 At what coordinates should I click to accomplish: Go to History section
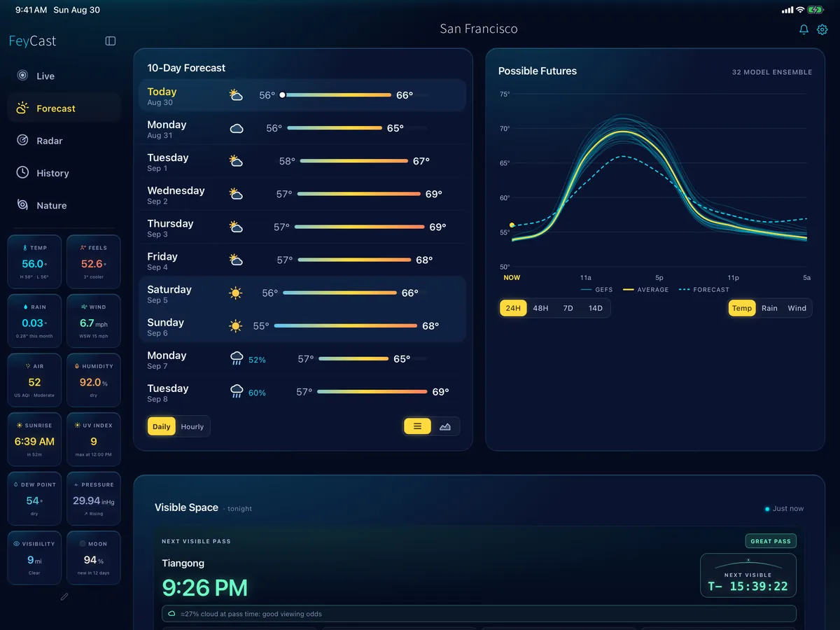tap(64, 172)
